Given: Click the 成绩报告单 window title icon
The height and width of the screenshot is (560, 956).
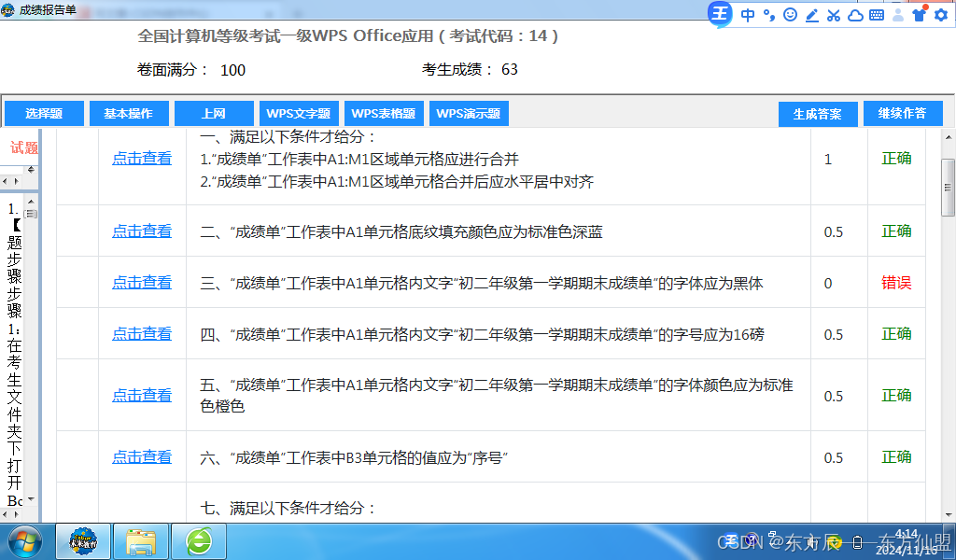Looking at the screenshot, I should tap(7, 9).
